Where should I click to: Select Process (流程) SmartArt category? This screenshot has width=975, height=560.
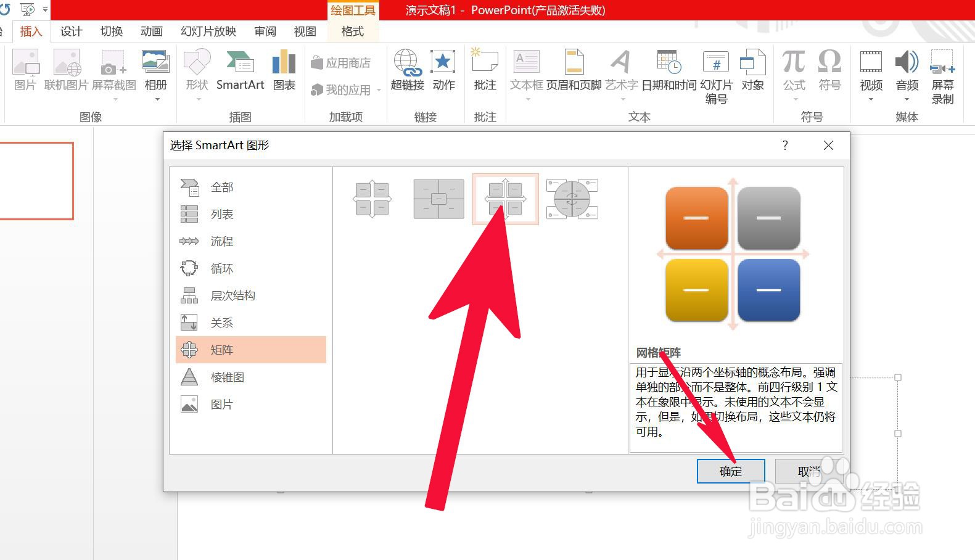coord(250,241)
